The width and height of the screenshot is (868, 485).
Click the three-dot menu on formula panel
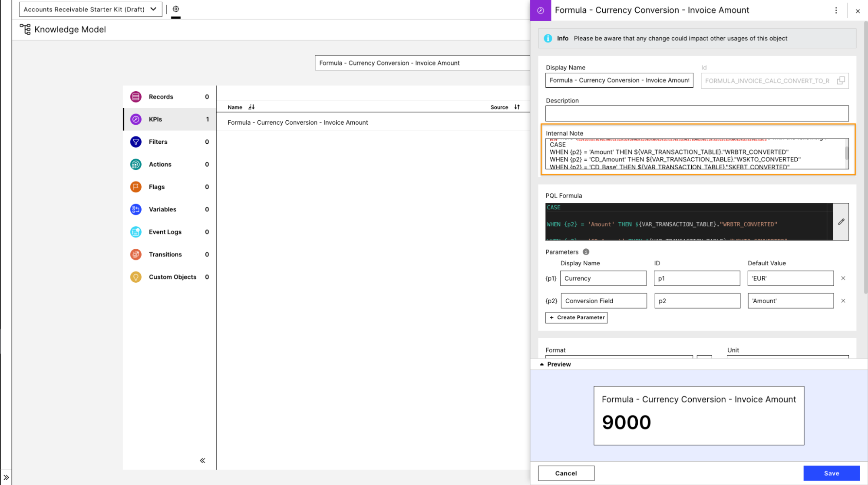[836, 10]
